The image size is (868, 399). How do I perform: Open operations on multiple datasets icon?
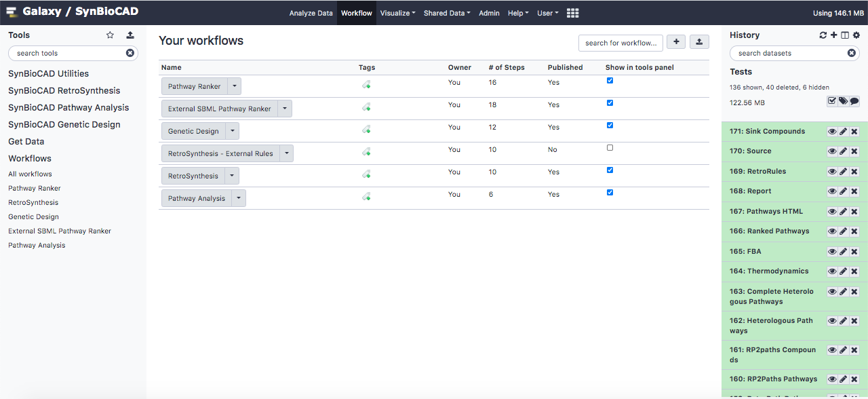pos(832,101)
